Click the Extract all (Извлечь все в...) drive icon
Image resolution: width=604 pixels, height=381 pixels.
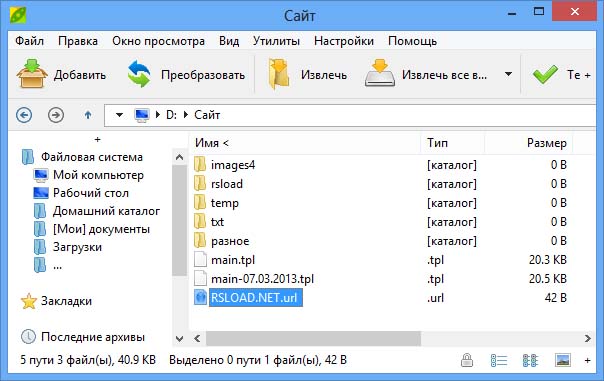380,73
